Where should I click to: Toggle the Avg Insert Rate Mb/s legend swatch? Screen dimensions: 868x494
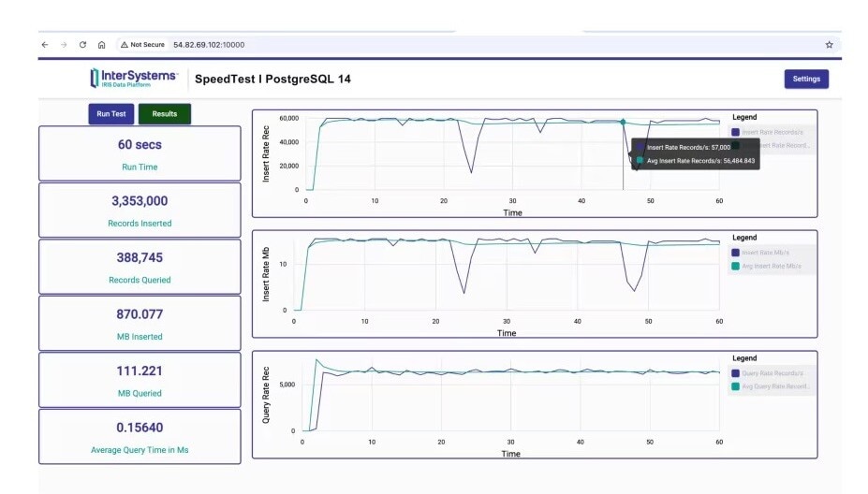[735, 266]
